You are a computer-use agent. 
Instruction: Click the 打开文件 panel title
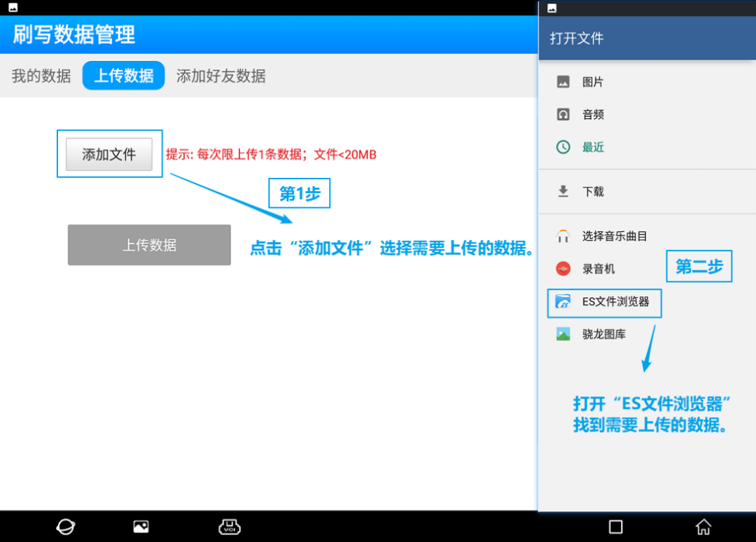[x=577, y=38]
